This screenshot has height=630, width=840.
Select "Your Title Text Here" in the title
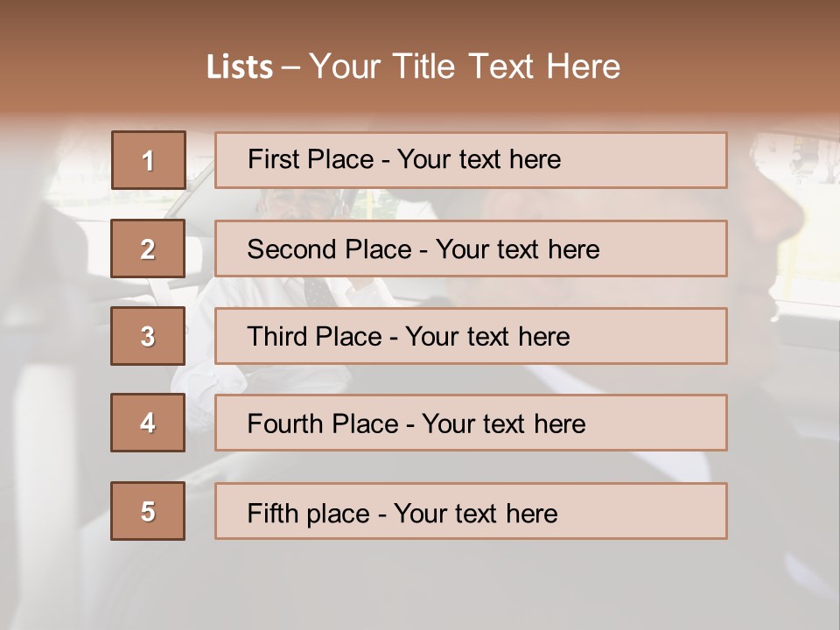pyautogui.click(x=465, y=66)
